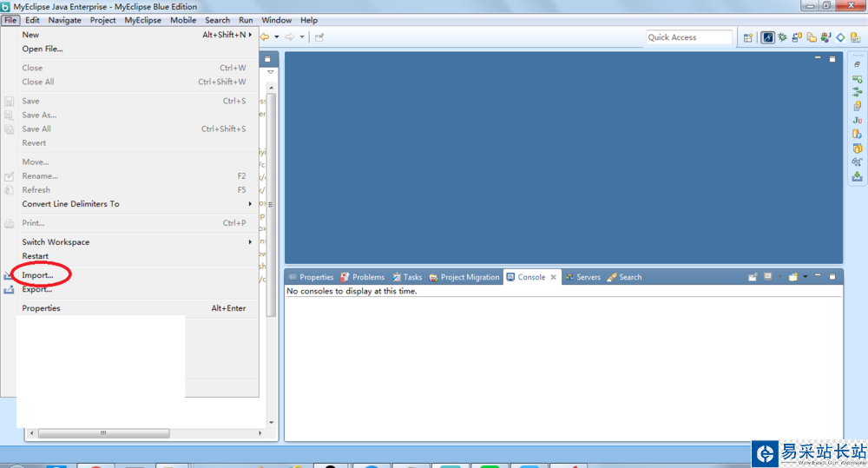Image resolution: width=868 pixels, height=468 pixels.
Task: Open the Forward history dropdown arrow
Action: (302, 37)
